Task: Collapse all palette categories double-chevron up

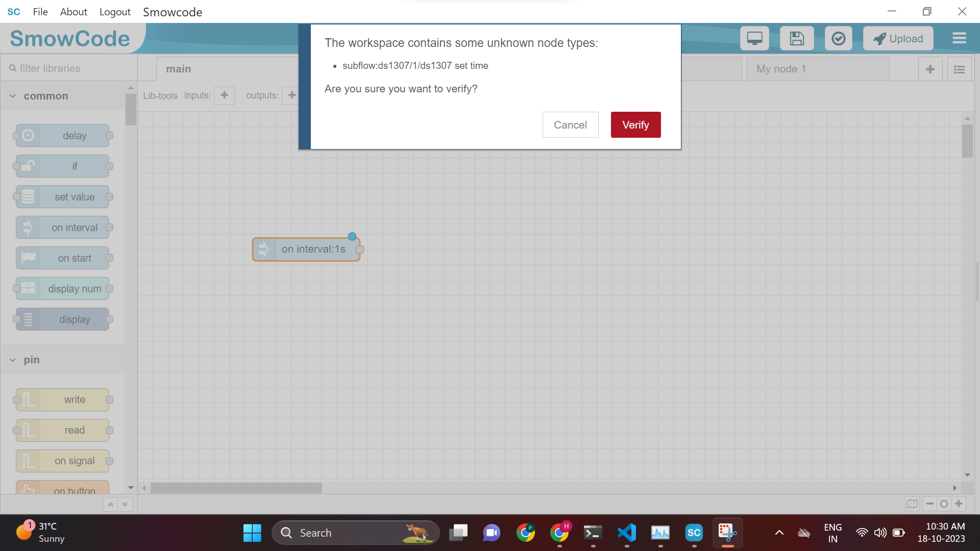Action: tap(110, 505)
